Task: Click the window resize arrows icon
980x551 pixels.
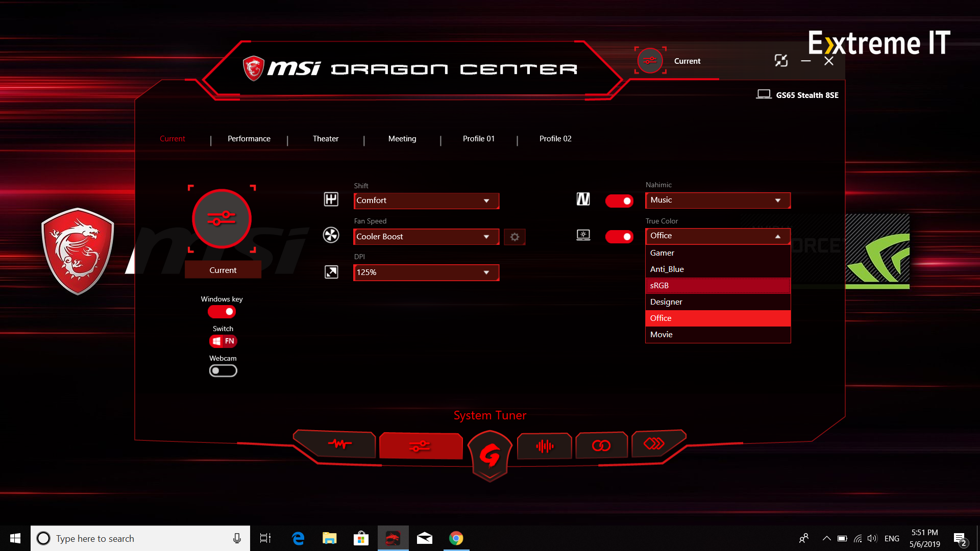Action: pyautogui.click(x=781, y=61)
